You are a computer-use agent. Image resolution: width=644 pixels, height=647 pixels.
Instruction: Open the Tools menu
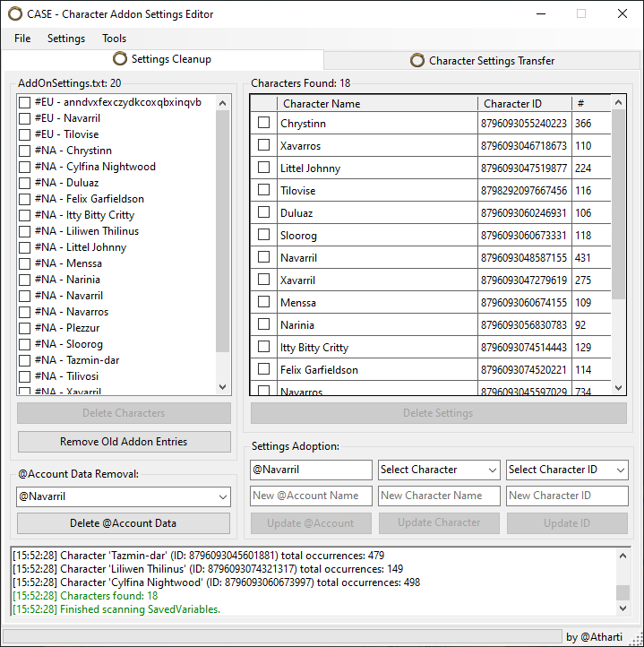pos(115,39)
